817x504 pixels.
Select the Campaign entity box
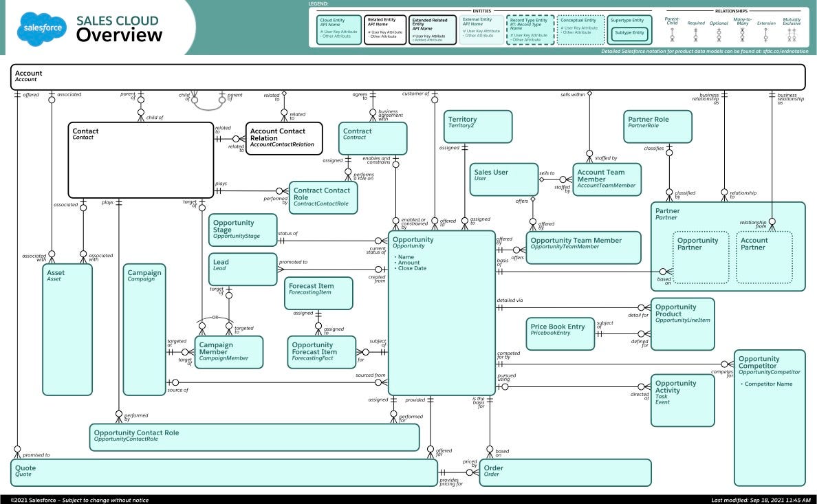coord(144,329)
